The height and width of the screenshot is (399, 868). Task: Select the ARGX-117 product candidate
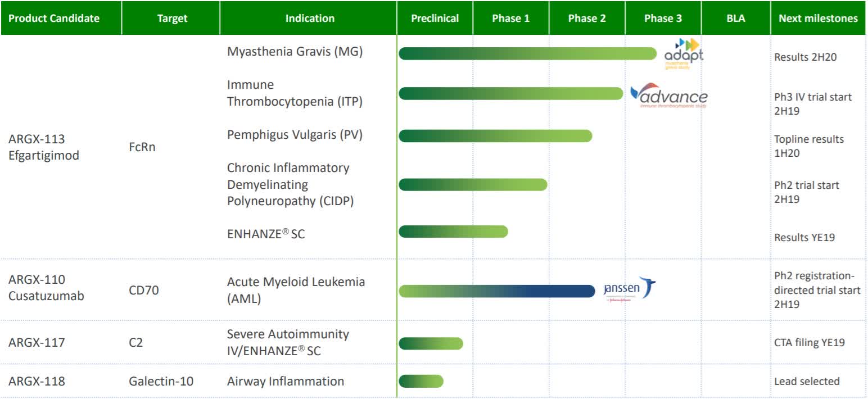[x=37, y=342]
